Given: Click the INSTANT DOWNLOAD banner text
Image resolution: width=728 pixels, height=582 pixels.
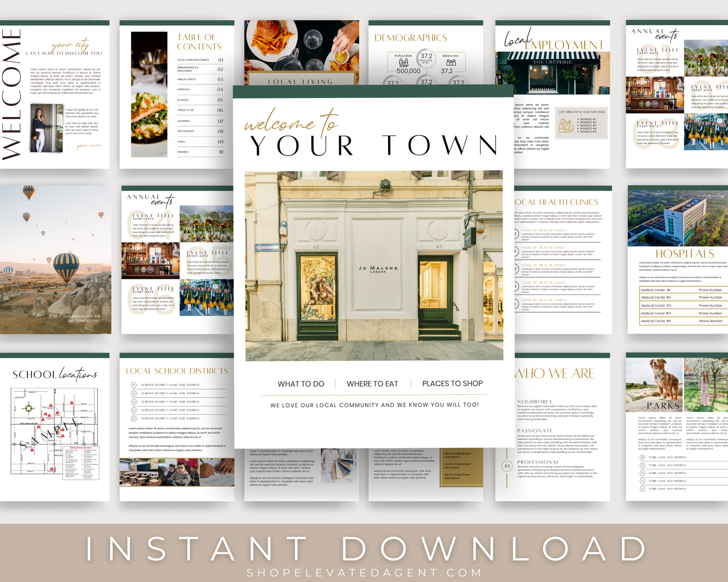Looking at the screenshot, I should [x=364, y=549].
